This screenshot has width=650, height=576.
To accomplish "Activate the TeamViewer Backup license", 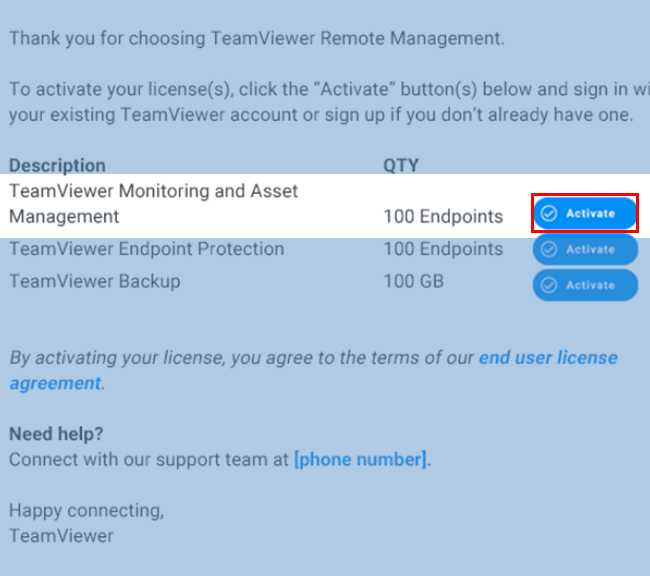I will pyautogui.click(x=585, y=285).
